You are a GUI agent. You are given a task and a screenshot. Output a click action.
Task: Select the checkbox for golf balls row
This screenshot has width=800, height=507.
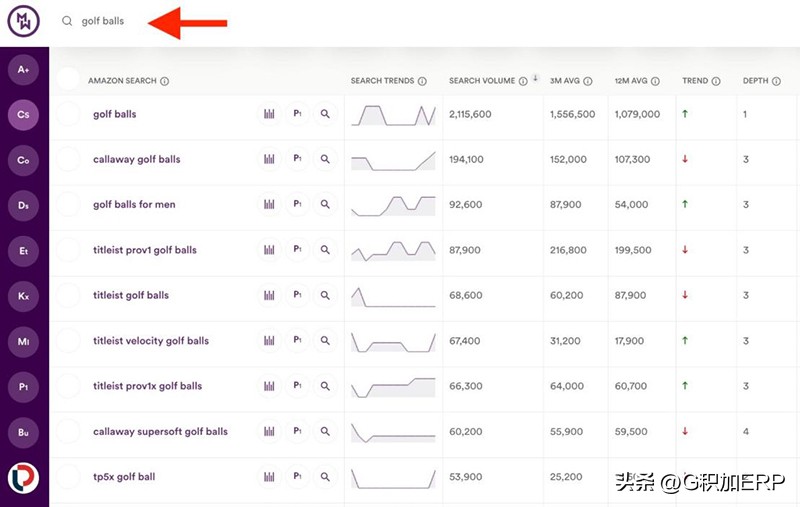[68, 114]
